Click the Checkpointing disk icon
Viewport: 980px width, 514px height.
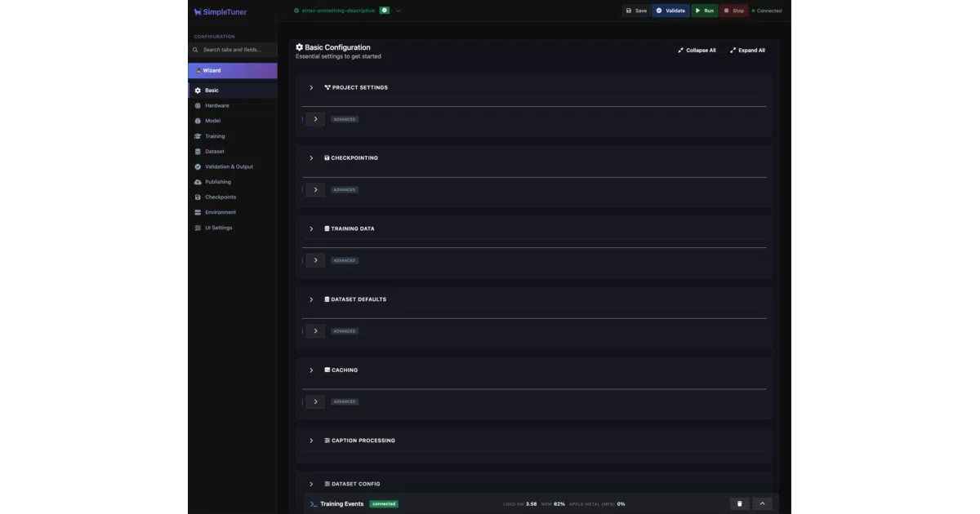click(x=327, y=158)
